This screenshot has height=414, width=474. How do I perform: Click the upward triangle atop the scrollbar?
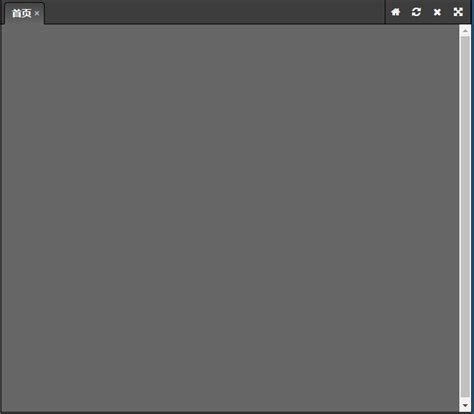pos(465,31)
